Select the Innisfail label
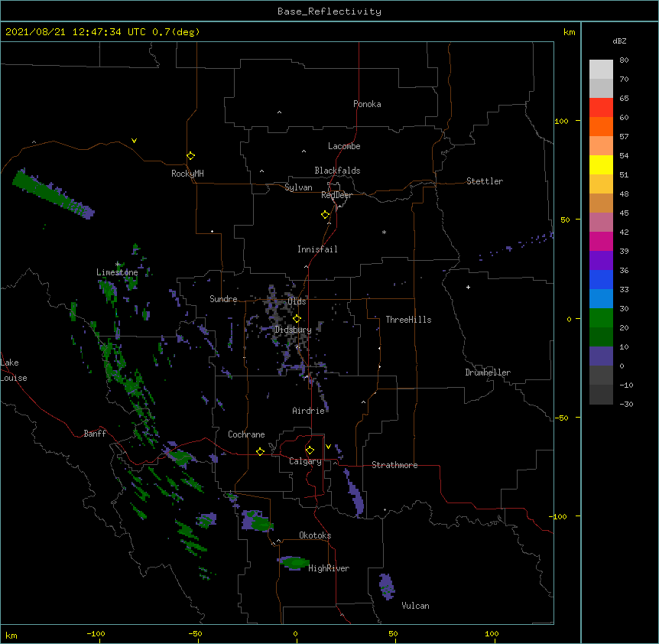 pyautogui.click(x=317, y=249)
